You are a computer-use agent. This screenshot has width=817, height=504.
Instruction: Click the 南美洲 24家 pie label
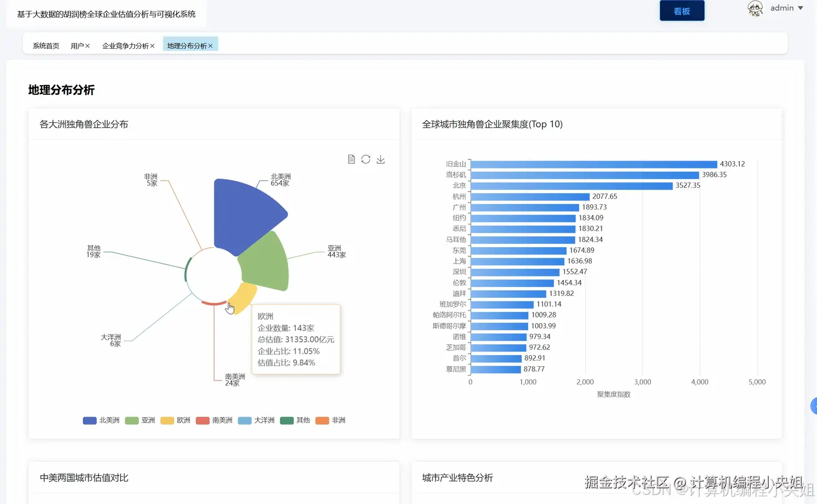click(235, 380)
